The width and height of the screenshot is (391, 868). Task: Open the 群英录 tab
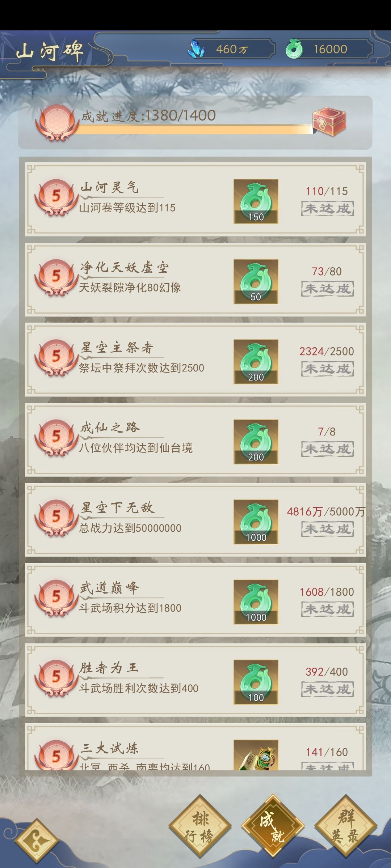click(346, 826)
